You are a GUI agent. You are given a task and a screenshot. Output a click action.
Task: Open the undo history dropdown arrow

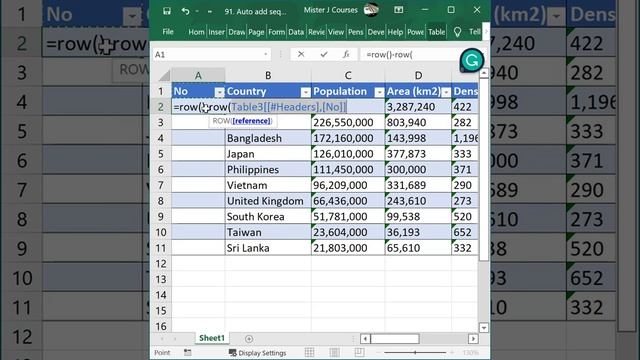tap(197, 11)
